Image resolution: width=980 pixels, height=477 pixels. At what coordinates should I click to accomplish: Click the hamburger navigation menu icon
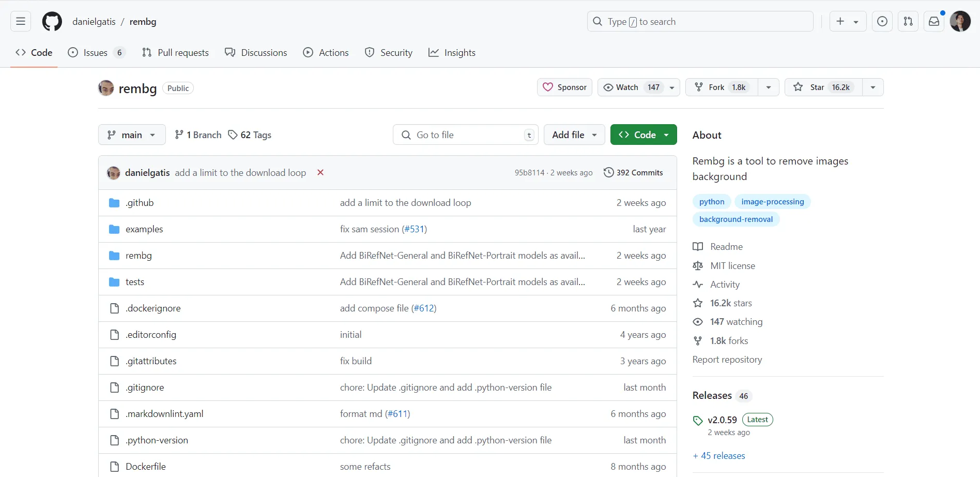click(20, 21)
